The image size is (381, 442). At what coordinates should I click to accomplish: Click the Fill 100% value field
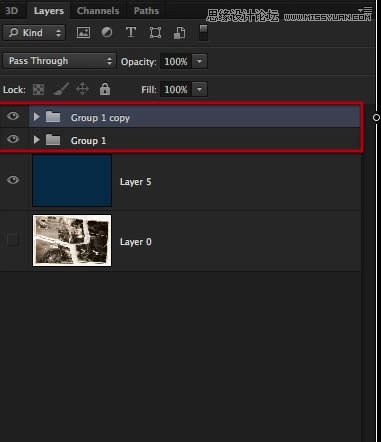tap(176, 89)
